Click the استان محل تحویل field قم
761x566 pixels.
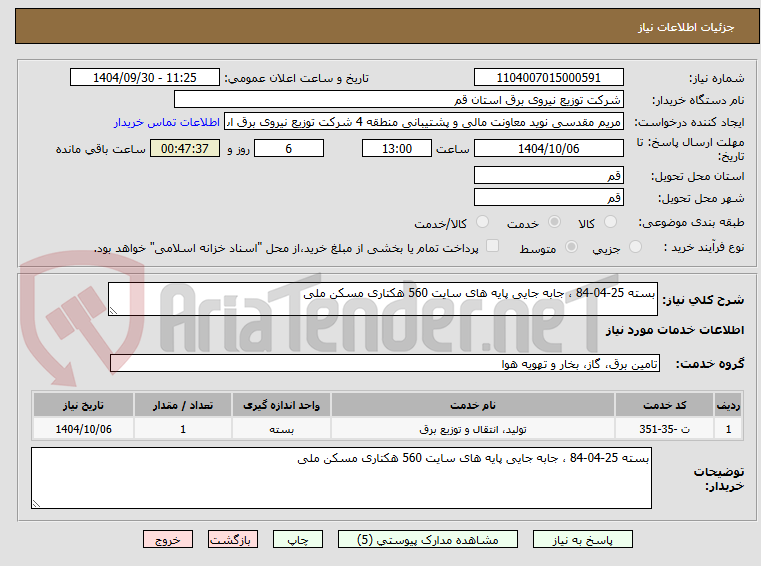pos(548,175)
